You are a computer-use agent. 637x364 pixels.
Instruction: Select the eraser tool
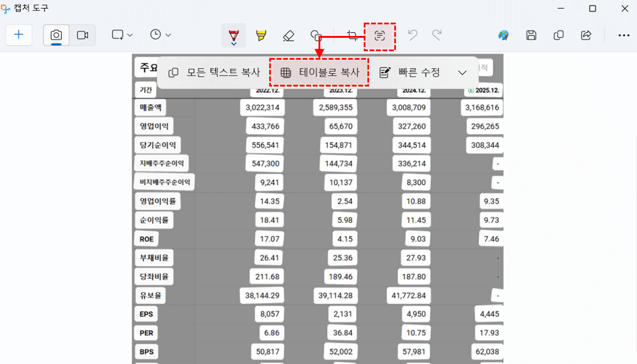pos(289,35)
